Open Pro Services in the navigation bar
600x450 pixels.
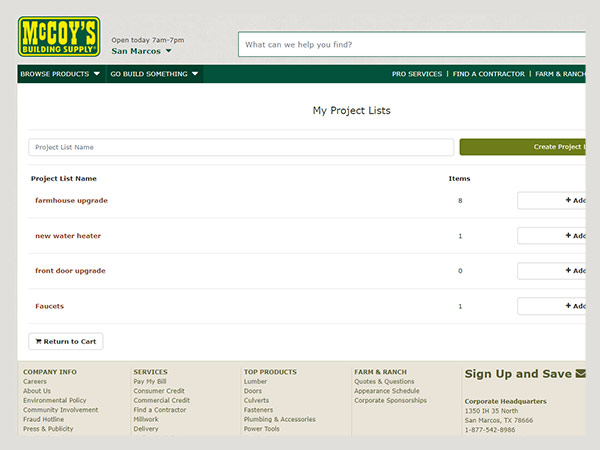click(416, 74)
